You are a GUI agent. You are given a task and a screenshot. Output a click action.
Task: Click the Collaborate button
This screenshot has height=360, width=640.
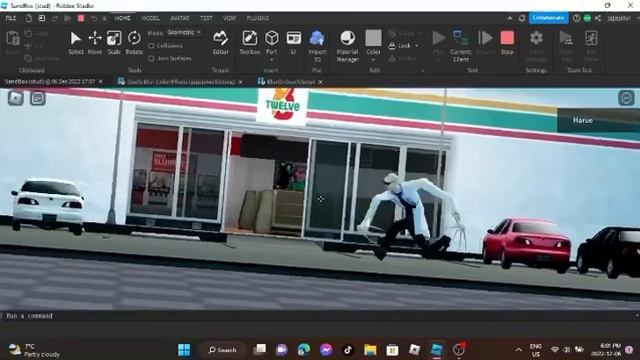[x=548, y=18]
